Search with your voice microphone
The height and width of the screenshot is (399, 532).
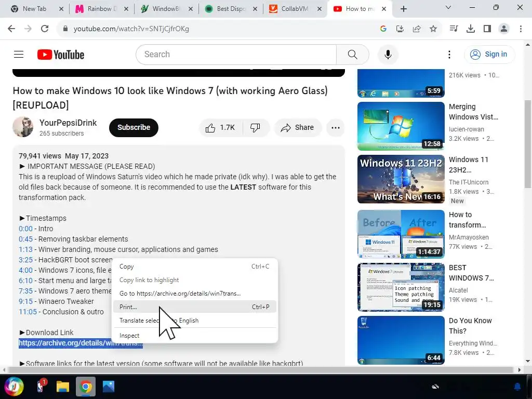(x=388, y=54)
